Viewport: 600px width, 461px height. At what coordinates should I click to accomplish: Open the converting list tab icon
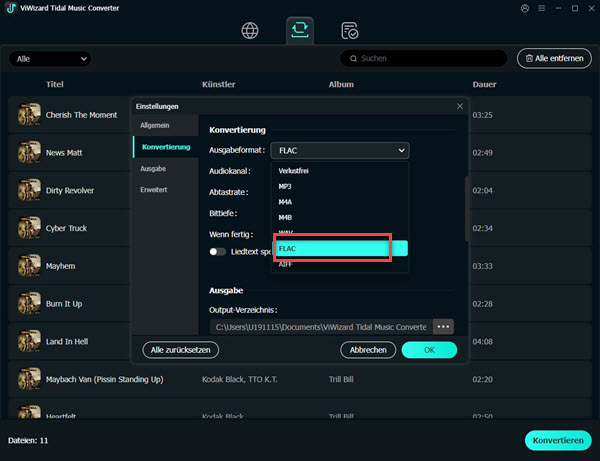click(x=300, y=30)
